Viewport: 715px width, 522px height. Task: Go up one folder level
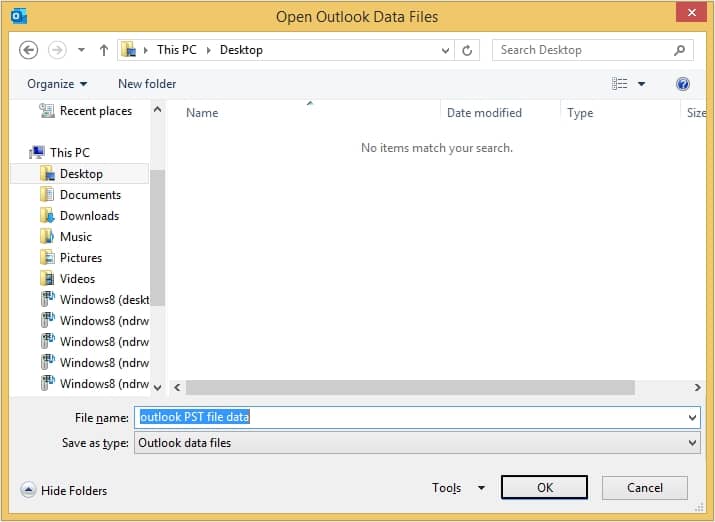tap(104, 50)
